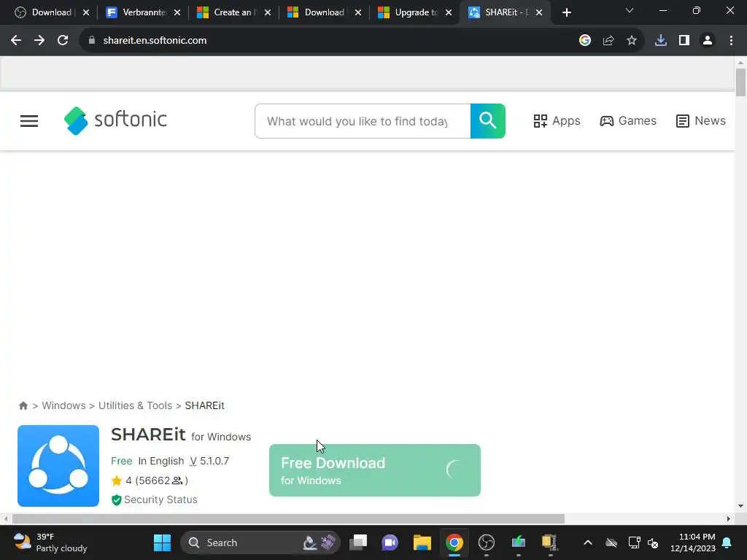The height and width of the screenshot is (560, 747).
Task: Open Softonic hamburger menu
Action: click(29, 121)
